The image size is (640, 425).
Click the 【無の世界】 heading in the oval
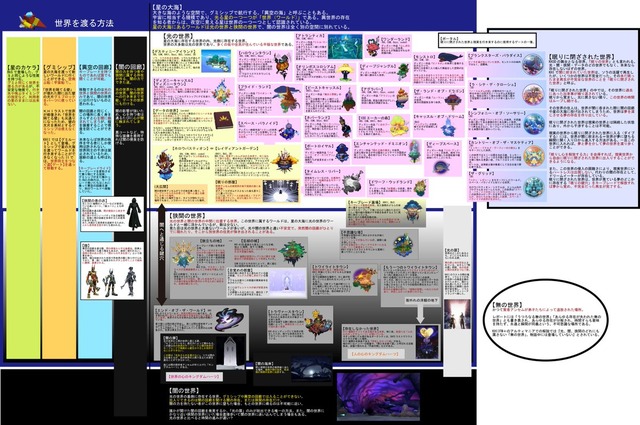click(507, 305)
